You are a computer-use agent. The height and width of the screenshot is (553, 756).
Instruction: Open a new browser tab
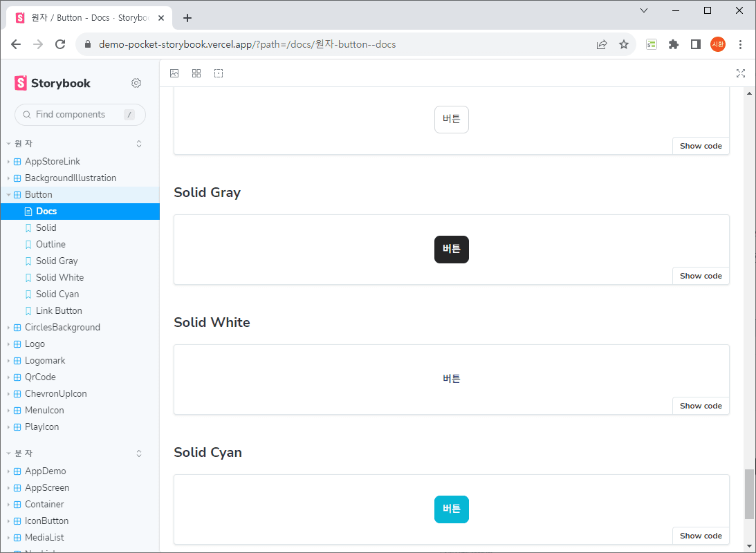pos(187,18)
